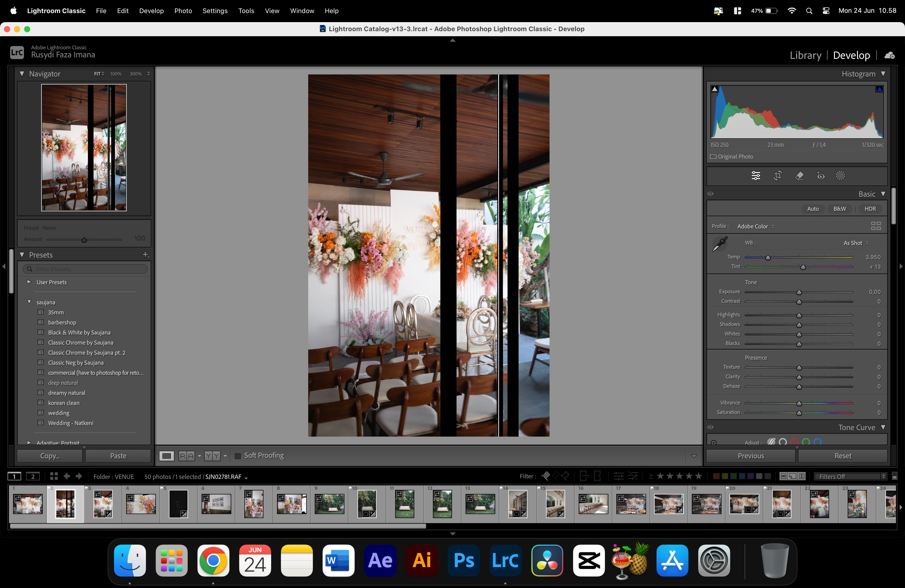The width and height of the screenshot is (905, 588).
Task: Open the As Shot WB dropdown
Action: pyautogui.click(x=855, y=243)
